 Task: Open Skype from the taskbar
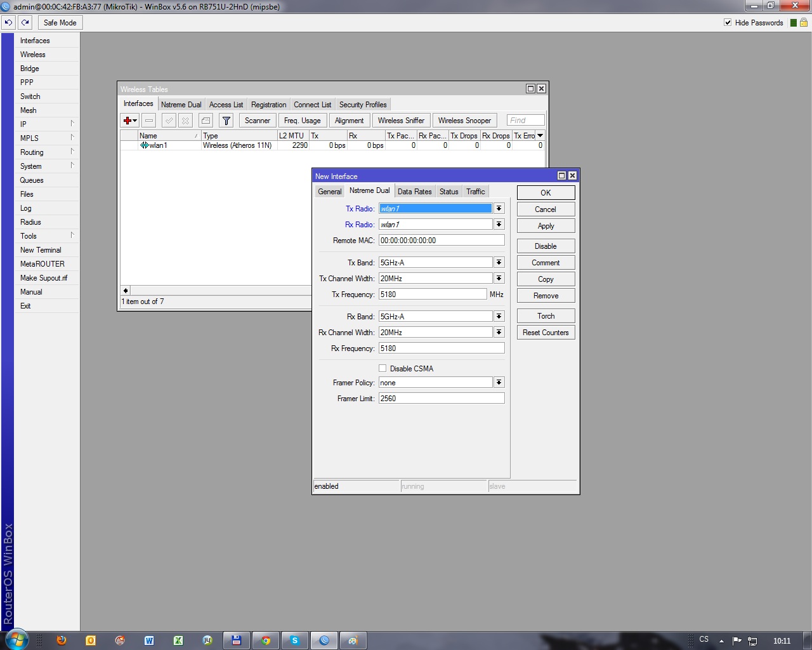(x=295, y=640)
